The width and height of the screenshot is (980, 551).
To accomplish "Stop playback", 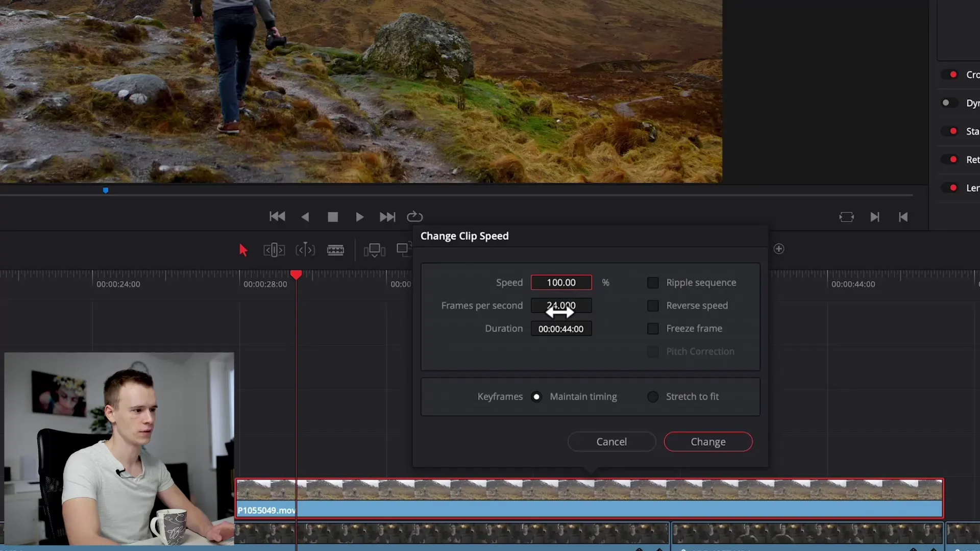I will coord(333,217).
